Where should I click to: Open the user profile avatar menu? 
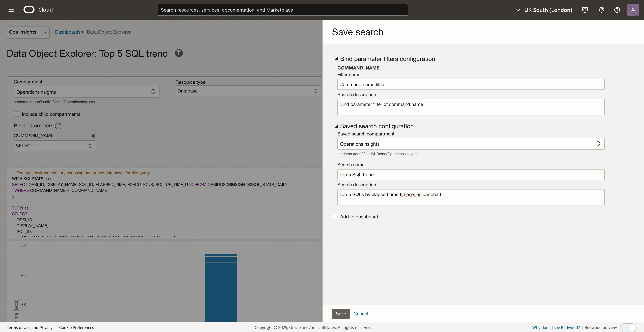[633, 10]
